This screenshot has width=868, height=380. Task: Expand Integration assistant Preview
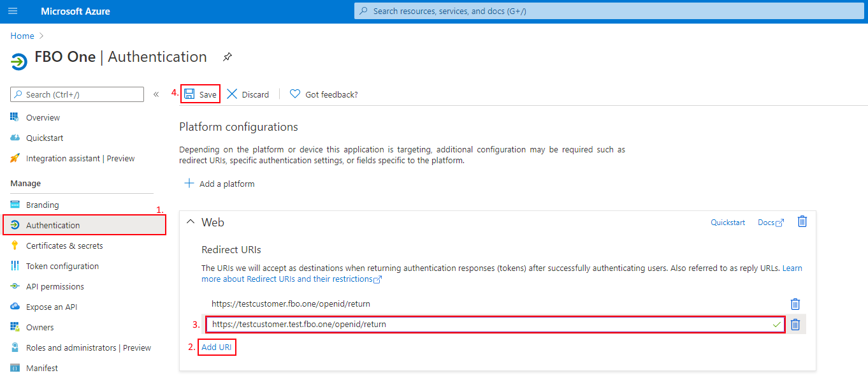[80, 158]
